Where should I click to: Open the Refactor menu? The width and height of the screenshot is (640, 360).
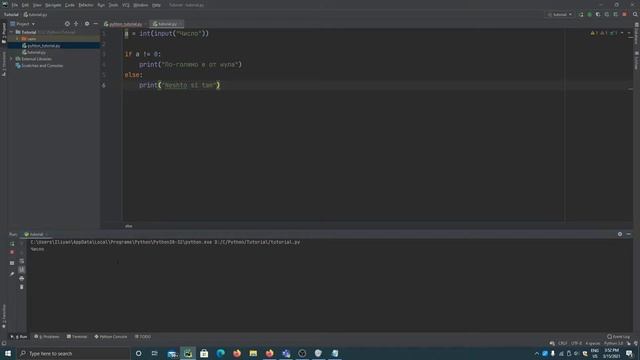pos(86,5)
